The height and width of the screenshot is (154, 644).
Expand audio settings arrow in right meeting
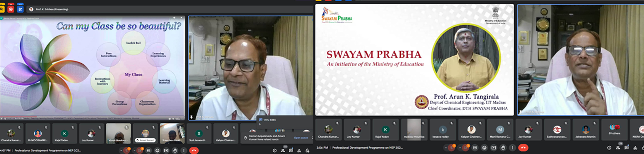tap(446, 148)
